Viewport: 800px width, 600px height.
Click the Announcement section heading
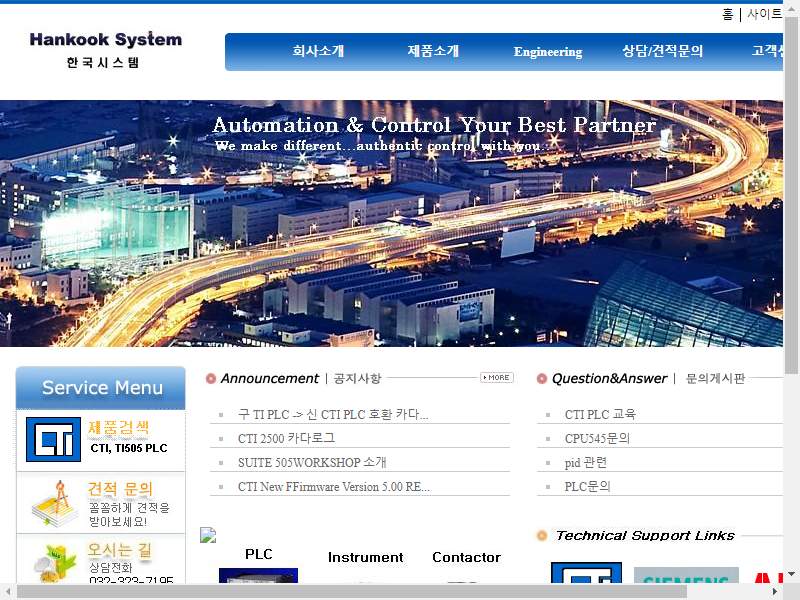coord(269,379)
